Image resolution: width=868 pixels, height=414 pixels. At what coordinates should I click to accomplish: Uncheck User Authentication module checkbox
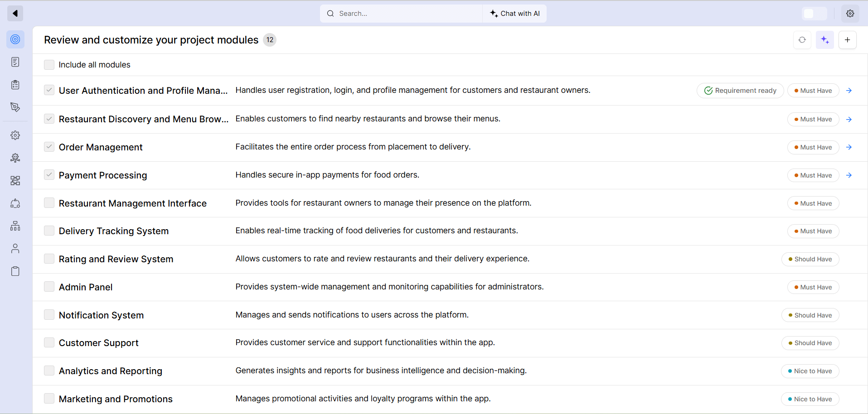[49, 90]
